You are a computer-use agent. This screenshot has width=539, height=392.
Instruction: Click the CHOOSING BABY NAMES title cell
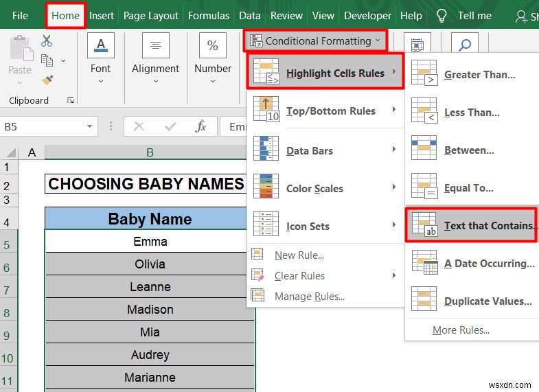tap(146, 184)
